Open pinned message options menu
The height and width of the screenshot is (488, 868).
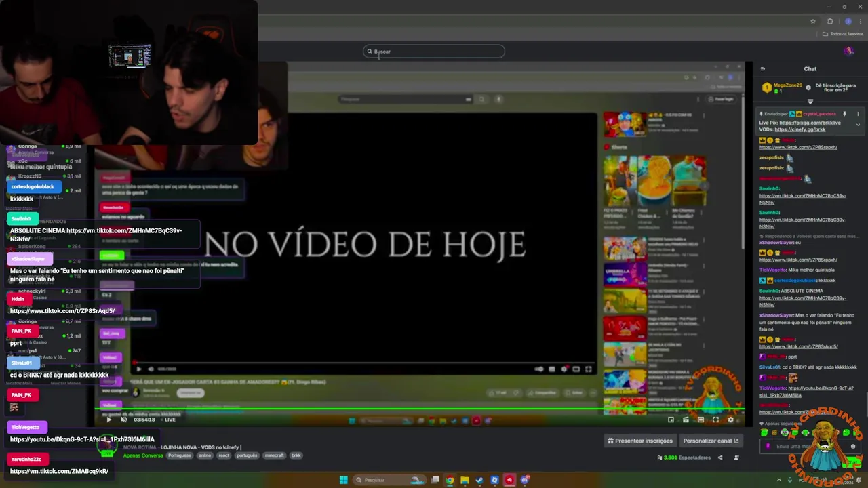coord(858,114)
